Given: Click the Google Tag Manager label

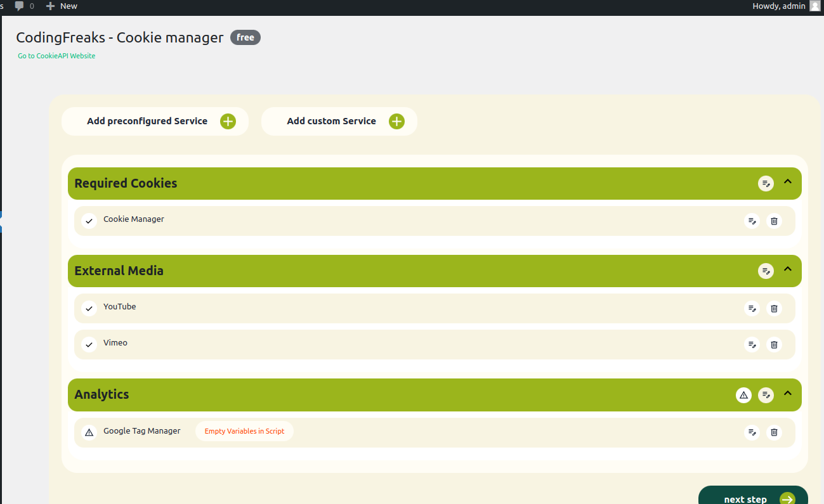Looking at the screenshot, I should (142, 431).
